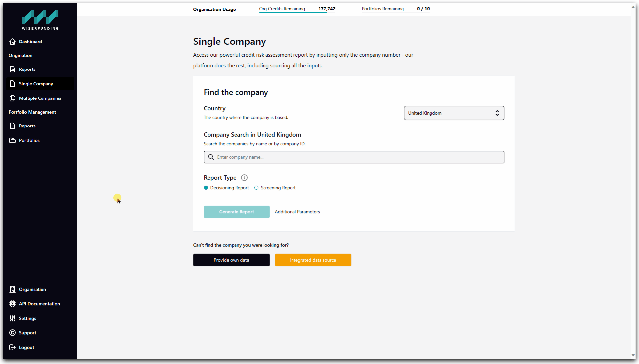The height and width of the screenshot is (364, 639).
Task: Click the Org Credits Remaining label
Action: pos(282,9)
